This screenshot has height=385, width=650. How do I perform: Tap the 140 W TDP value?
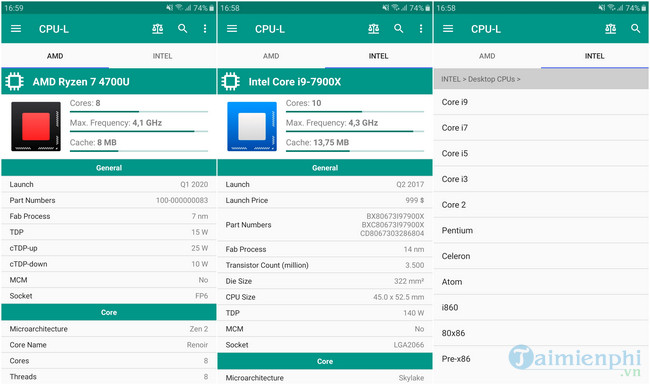tap(414, 313)
